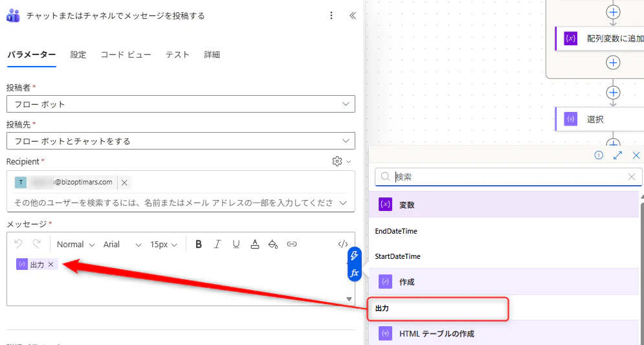Screen dimensions: 644x345
Task: Open the Arial font dropdown
Action: (x=122, y=245)
